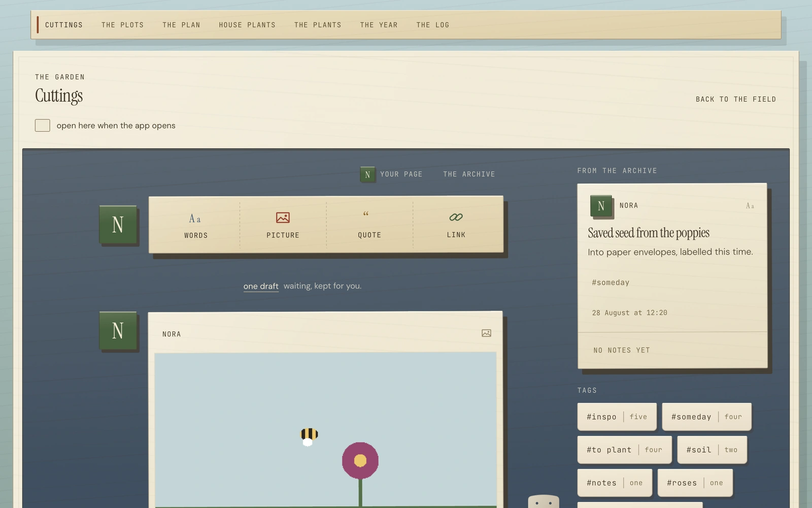Screen dimensions: 812x508
Task: Choose the Quote post type
Action: [x=369, y=225]
